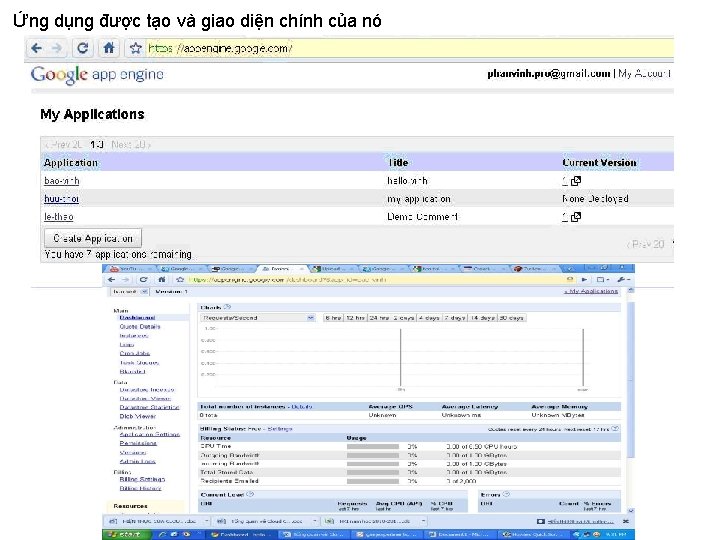Switch to the Dashboard taskbar window

[242, 534]
